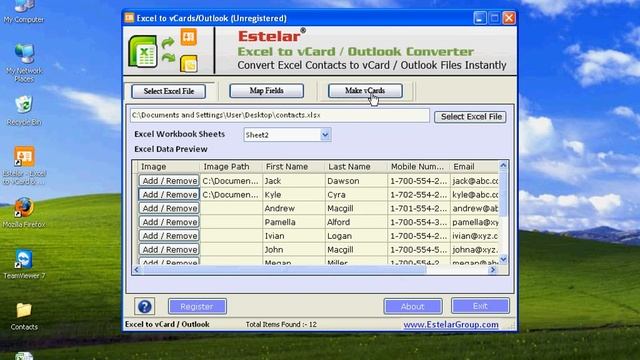Screen dimensions: 640x360
Task: Open the Excel Workbook Sheets dropdown
Action: [x=325, y=135]
